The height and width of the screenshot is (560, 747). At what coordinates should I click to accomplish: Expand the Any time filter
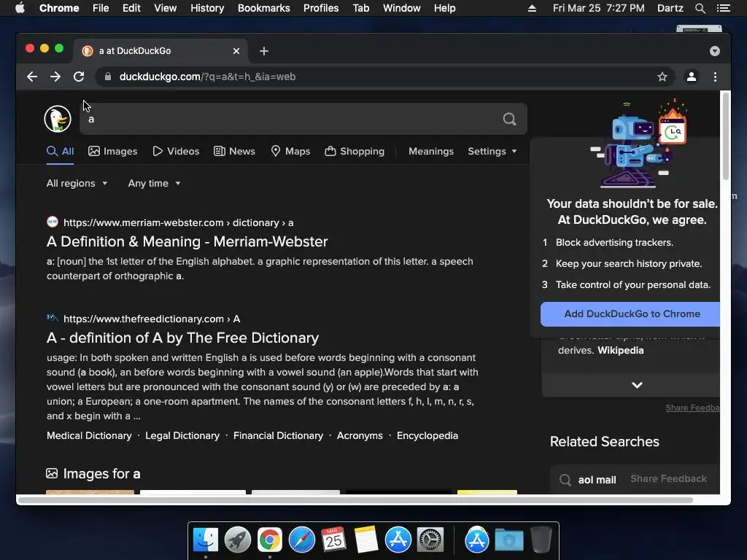(155, 183)
